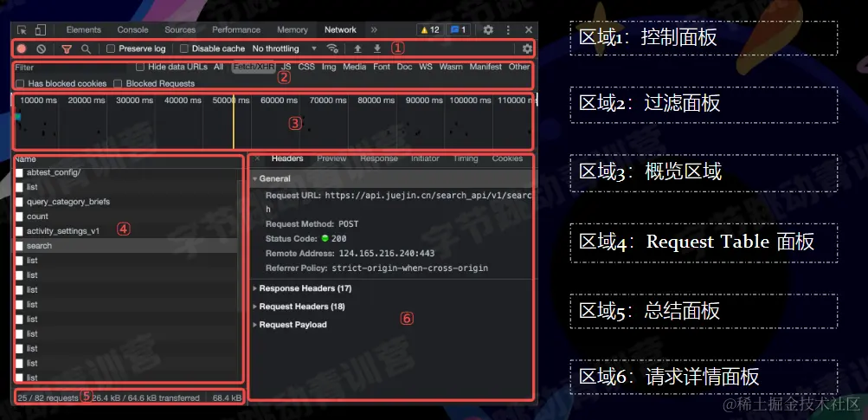Close the request details pane
Viewport: 868px width, 420px height.
257,158
